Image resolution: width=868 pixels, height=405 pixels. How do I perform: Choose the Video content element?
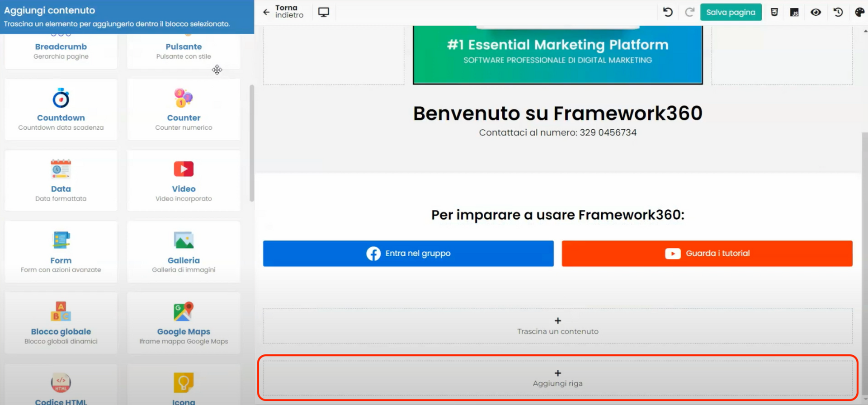pos(184,180)
